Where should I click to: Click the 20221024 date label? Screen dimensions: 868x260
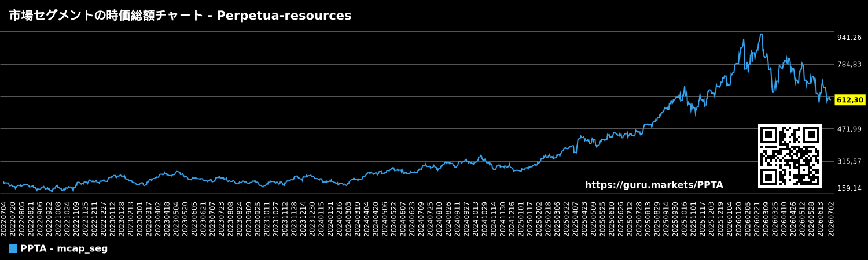click(67, 218)
